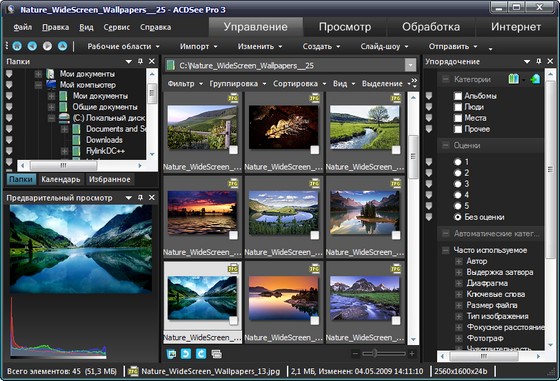560x381 pixels.
Task: Go back using the left arrow icon
Action: pos(32,46)
